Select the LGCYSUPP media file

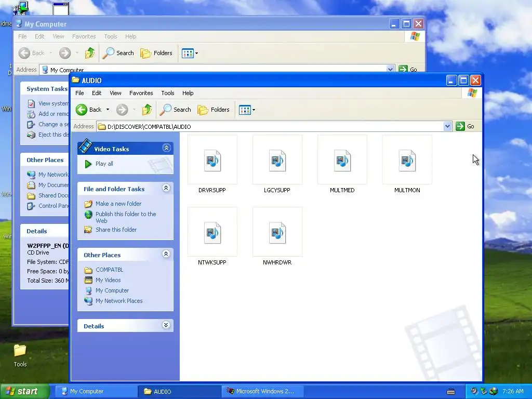277,164
